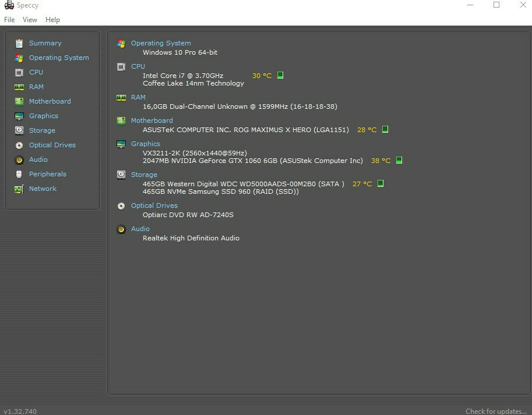Select the CPU chip icon in sidebar
Screen dimensions: 532x415
(x=19, y=72)
